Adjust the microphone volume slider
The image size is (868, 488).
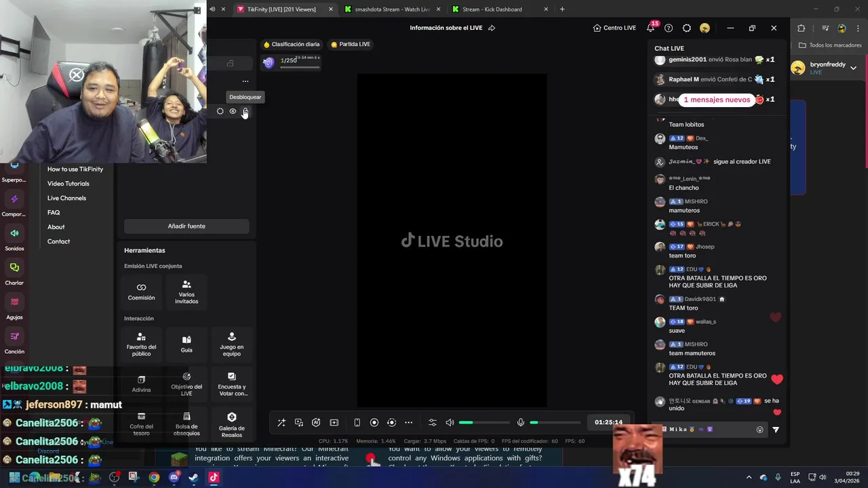555,422
